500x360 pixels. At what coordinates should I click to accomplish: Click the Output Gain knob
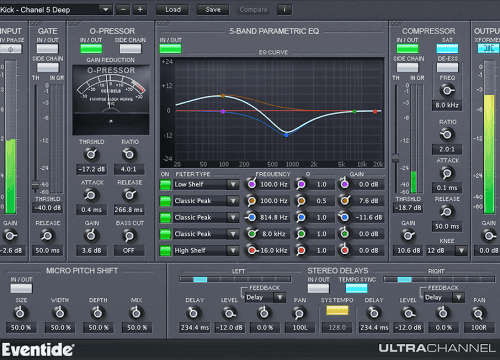point(488,236)
